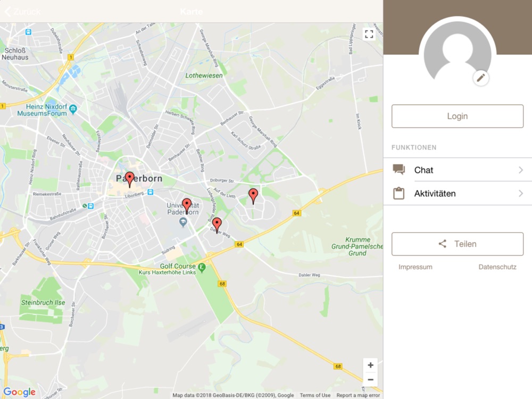Click the transit icon near Liboriberg

click(151, 192)
